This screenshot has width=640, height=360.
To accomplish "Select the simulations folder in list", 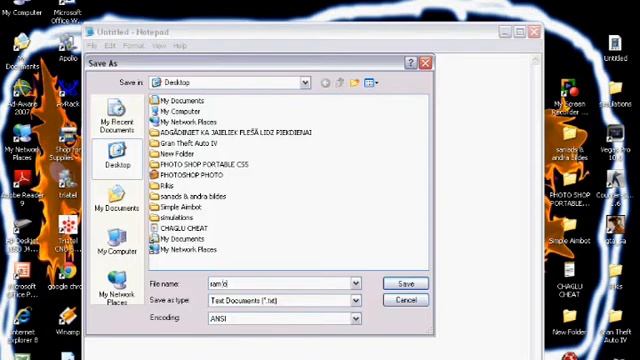I will click(171, 218).
